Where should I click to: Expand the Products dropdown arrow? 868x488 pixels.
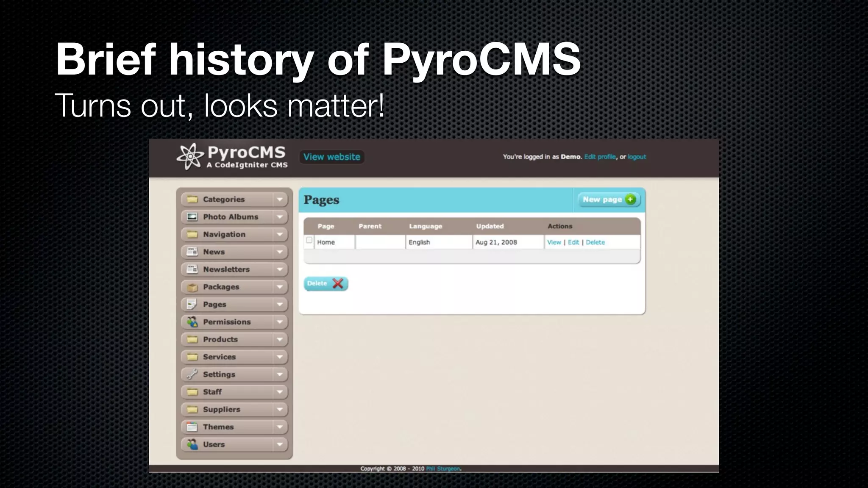pos(280,339)
